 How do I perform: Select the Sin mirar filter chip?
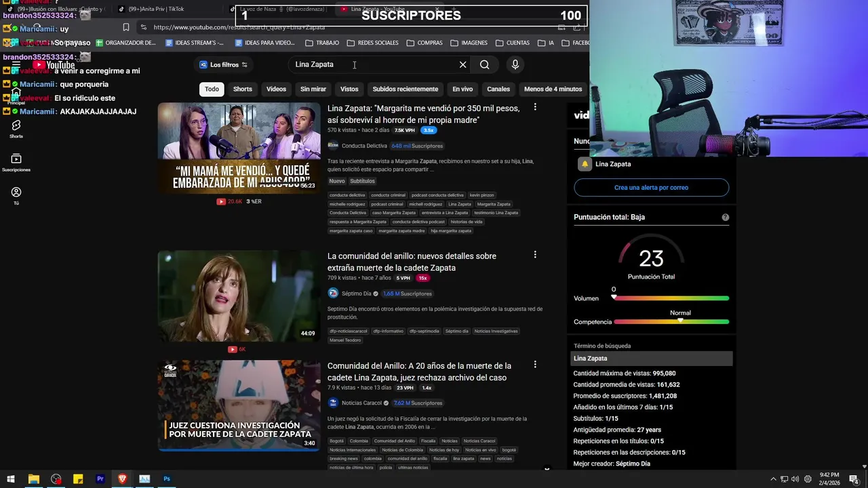313,89
